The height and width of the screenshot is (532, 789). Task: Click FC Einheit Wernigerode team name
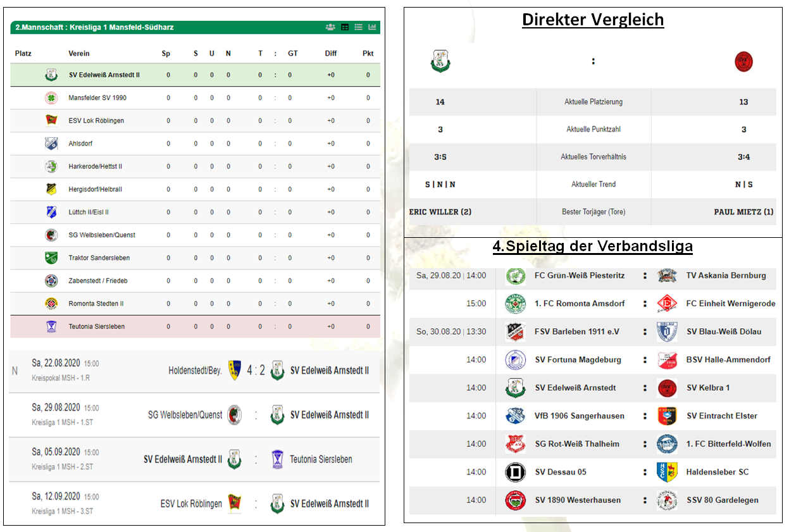click(x=731, y=304)
